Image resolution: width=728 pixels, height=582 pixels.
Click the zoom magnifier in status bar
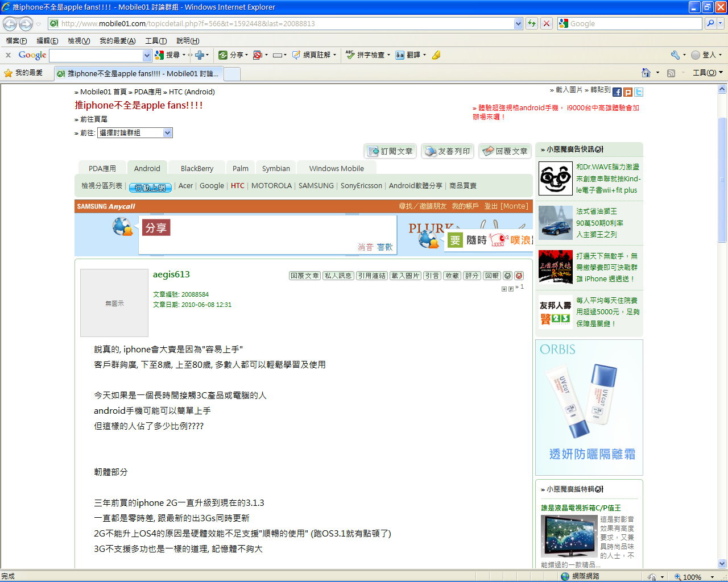[677, 577]
